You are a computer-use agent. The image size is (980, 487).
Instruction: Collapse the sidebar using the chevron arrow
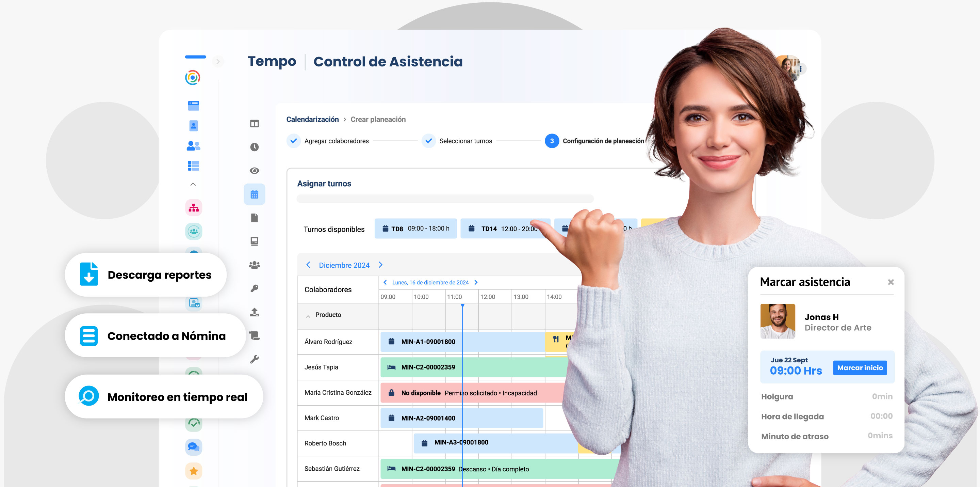click(x=218, y=61)
